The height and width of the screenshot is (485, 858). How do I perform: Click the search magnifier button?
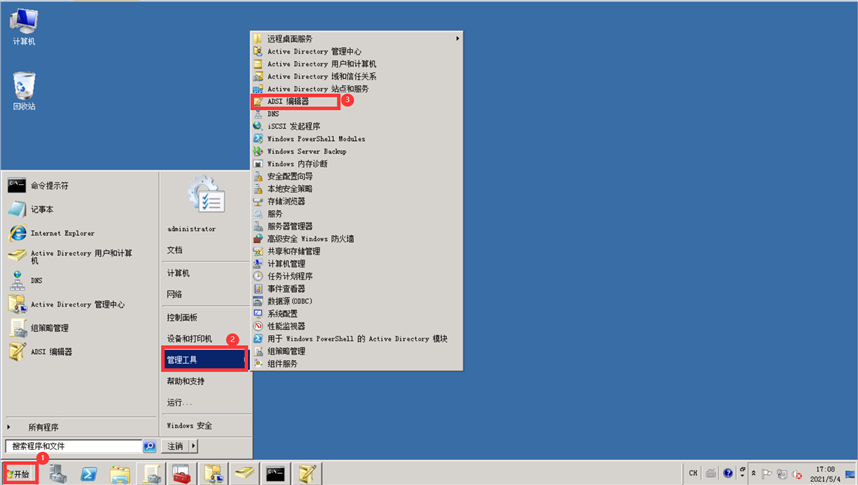point(149,446)
